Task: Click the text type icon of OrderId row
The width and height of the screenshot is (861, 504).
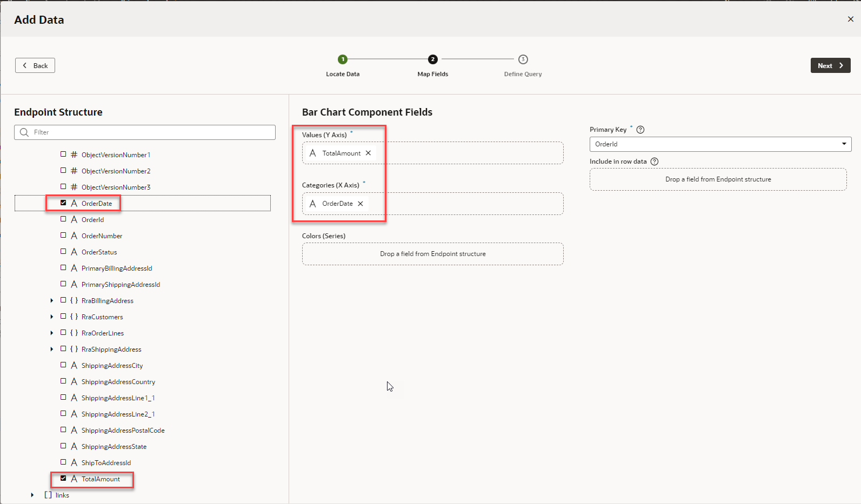Action: 74,219
